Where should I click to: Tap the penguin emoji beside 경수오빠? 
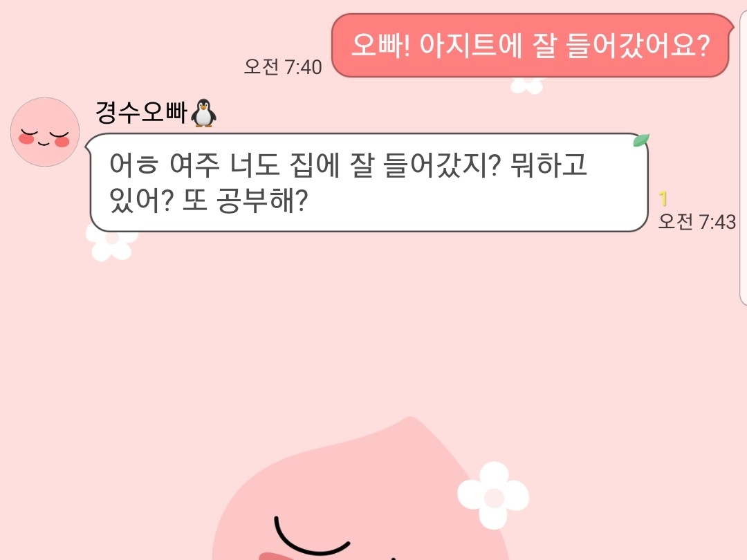(x=203, y=113)
